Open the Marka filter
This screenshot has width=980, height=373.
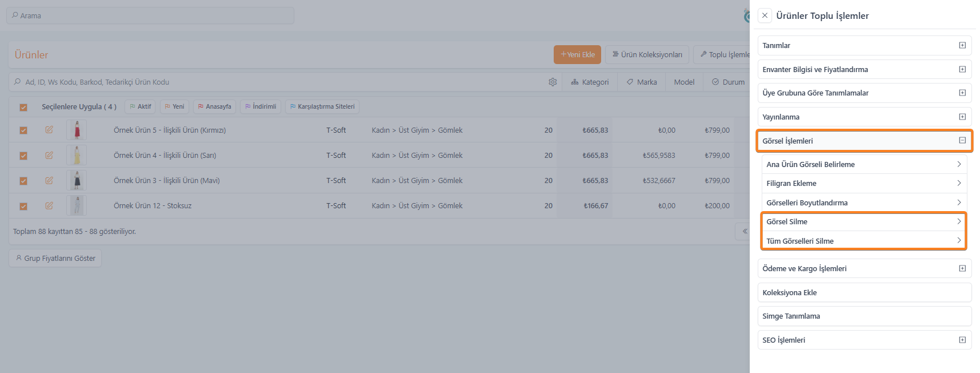coord(642,82)
